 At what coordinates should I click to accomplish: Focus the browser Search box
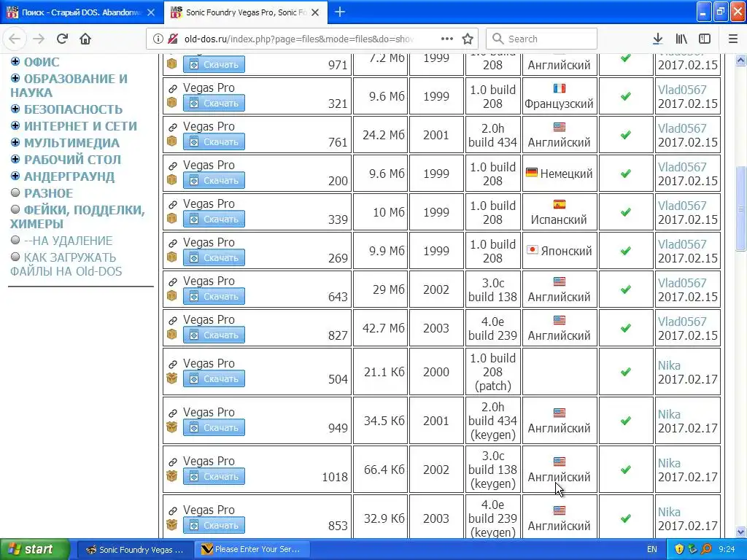(542, 39)
